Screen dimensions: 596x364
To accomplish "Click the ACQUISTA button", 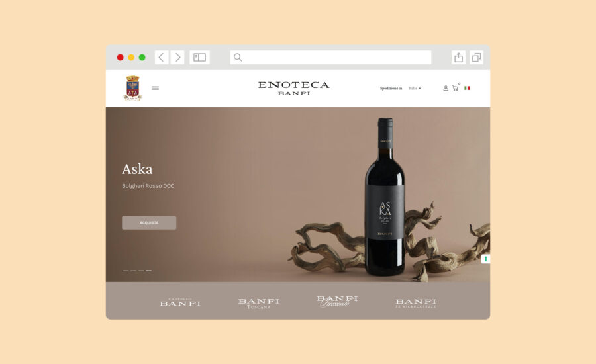I will click(149, 222).
